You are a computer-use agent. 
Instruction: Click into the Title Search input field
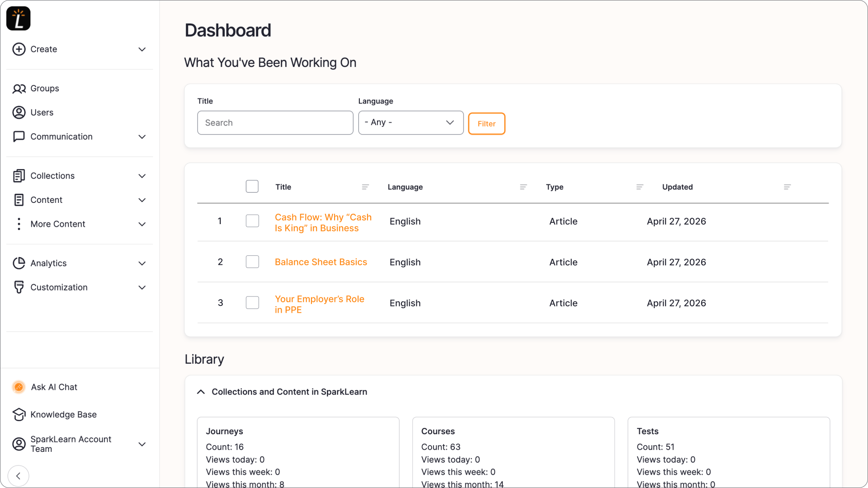coord(275,122)
